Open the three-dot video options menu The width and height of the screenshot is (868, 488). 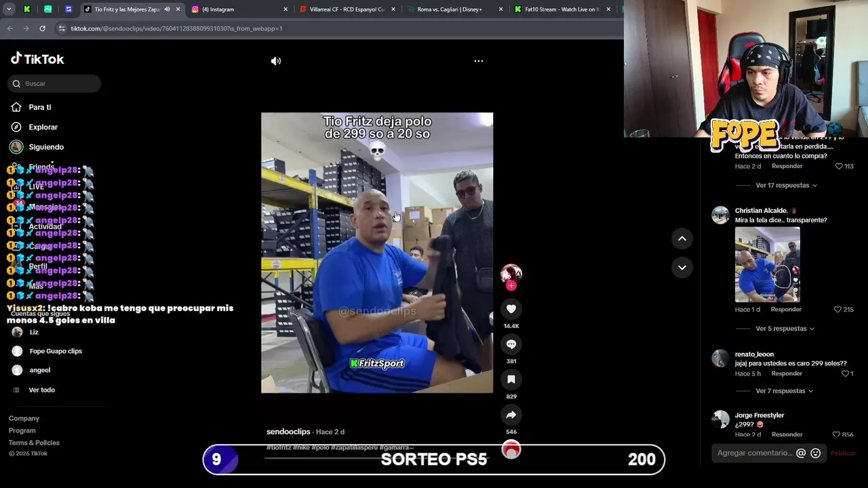pos(479,61)
